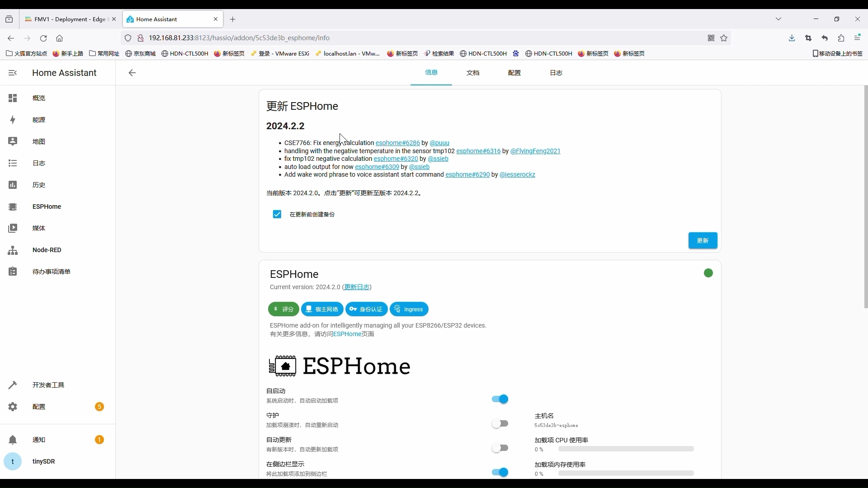Open the @FlyingFeng2021 author link

[x=535, y=151]
